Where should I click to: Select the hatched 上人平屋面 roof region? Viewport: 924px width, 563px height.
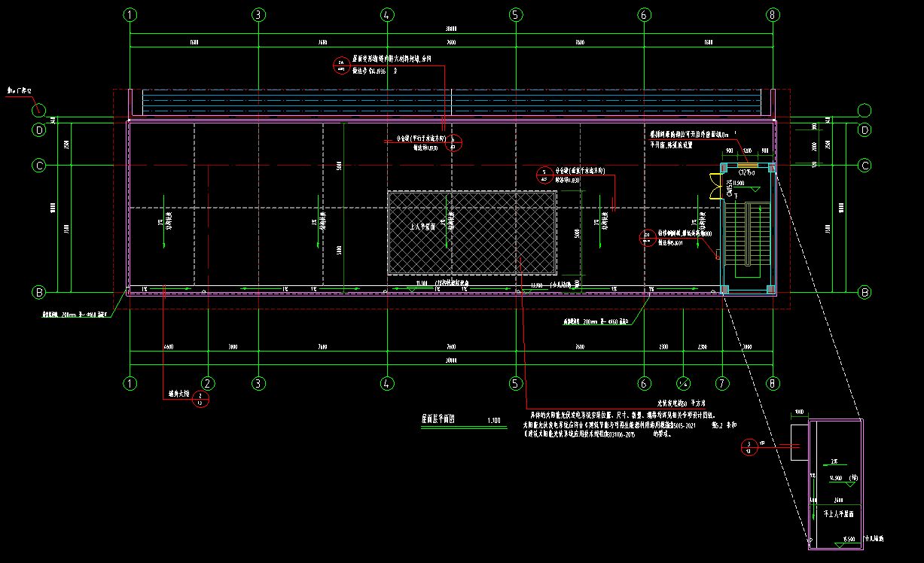pos(471,233)
